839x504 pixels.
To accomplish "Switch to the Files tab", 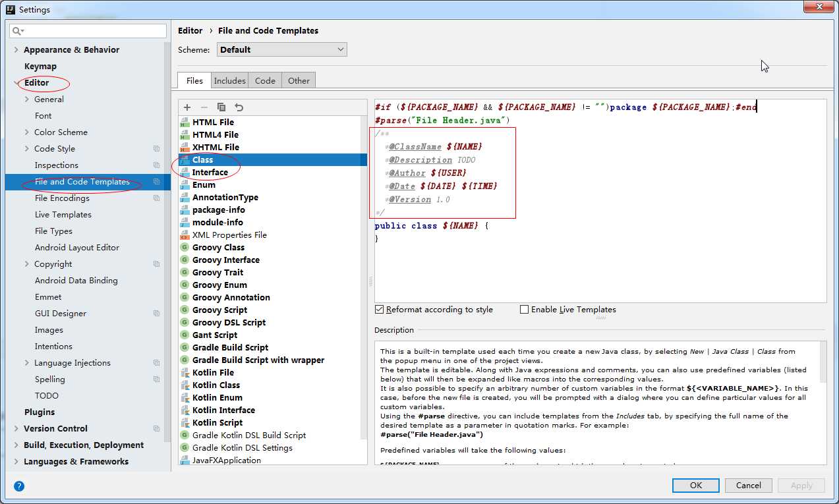I will pyautogui.click(x=194, y=80).
